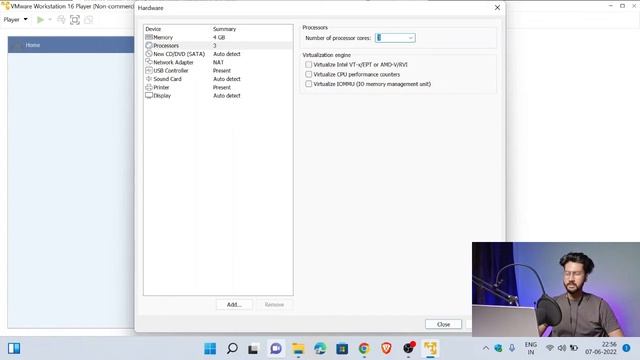Open the Chat app on taskbar
The width and height of the screenshot is (640, 360).
[276, 349]
